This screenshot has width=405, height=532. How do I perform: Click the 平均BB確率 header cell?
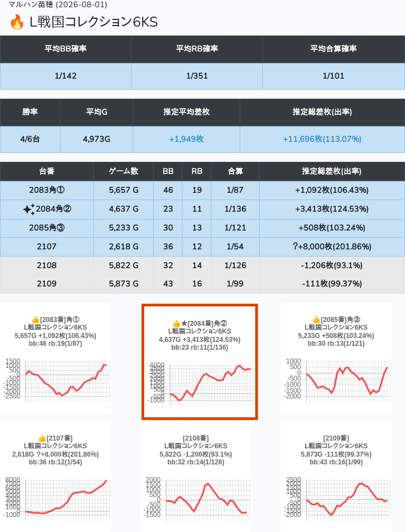click(x=65, y=49)
